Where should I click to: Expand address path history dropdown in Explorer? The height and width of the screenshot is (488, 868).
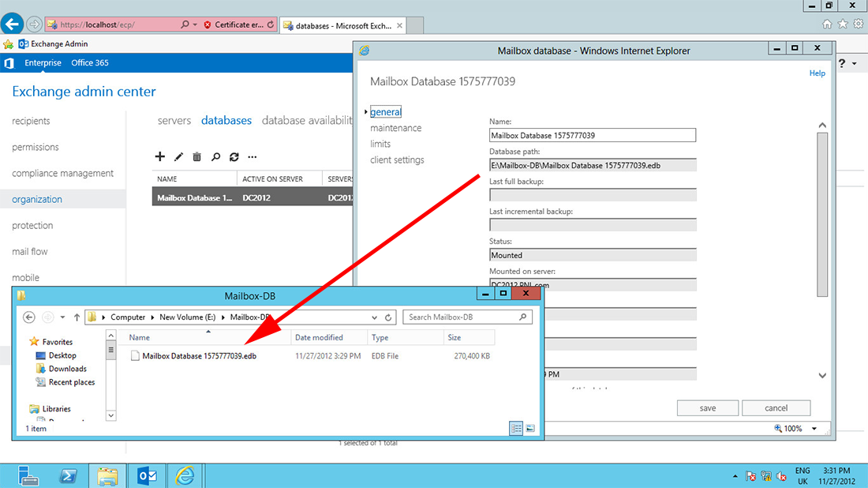[x=375, y=317]
